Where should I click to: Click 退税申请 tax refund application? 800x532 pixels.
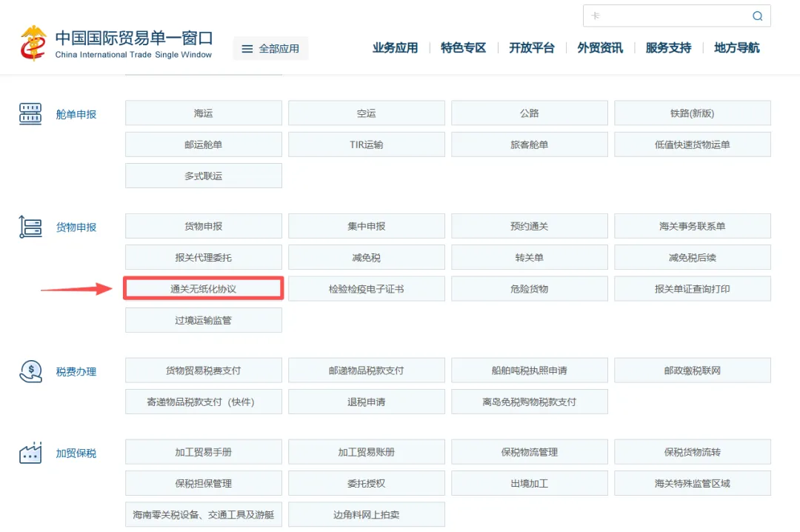click(x=366, y=401)
